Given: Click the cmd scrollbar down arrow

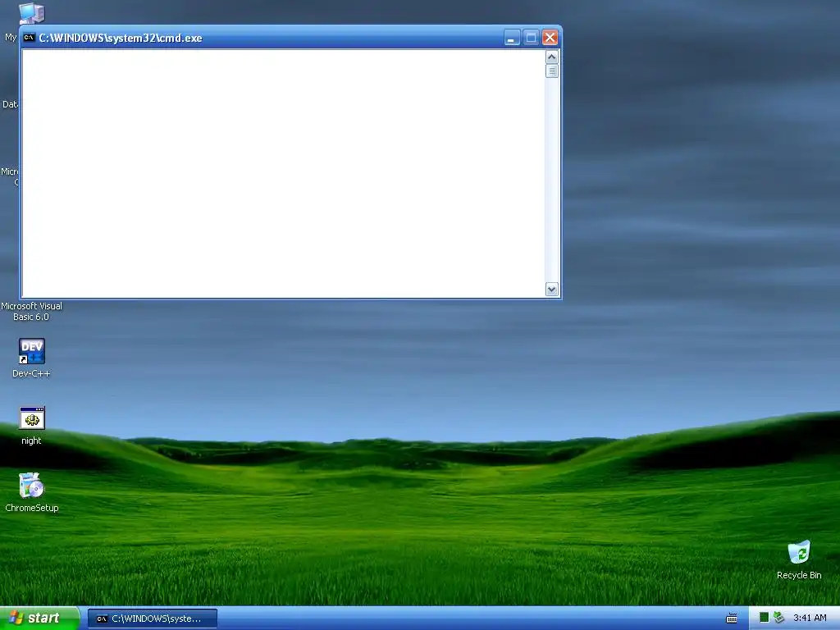Looking at the screenshot, I should 552,290.
